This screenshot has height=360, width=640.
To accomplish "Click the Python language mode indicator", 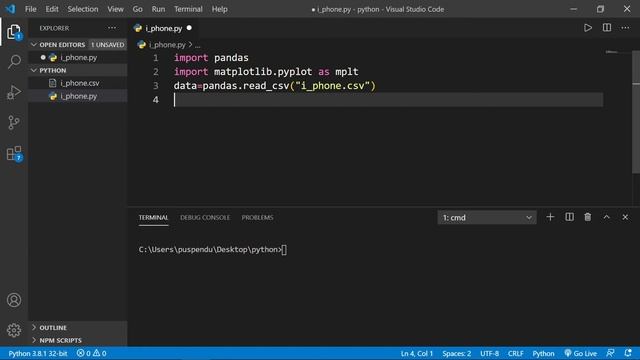I will click(543, 353).
